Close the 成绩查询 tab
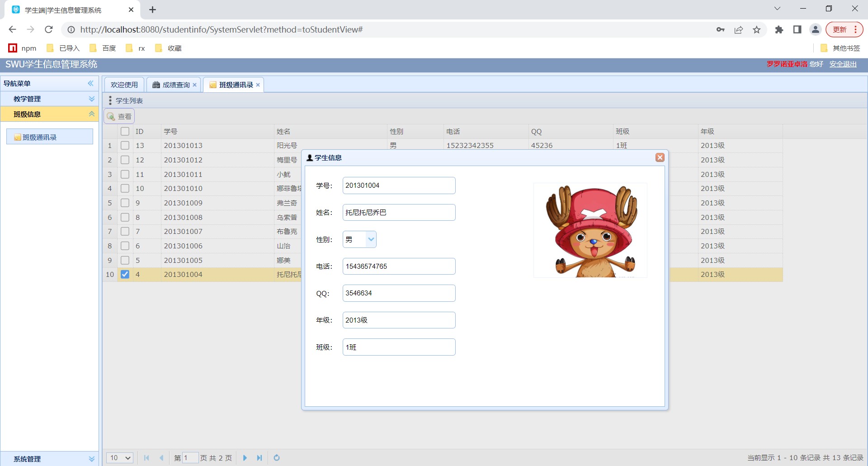 (195, 85)
